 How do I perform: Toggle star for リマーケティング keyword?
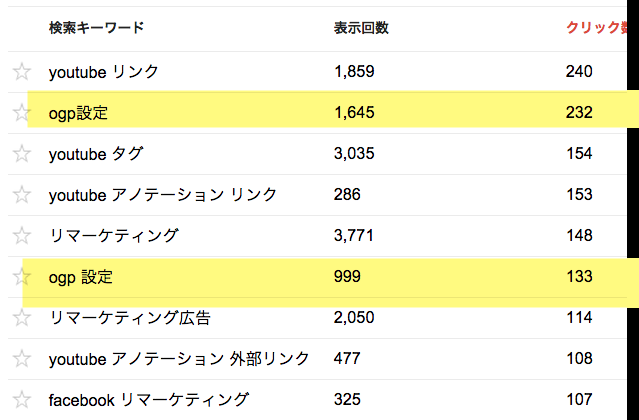point(22,235)
